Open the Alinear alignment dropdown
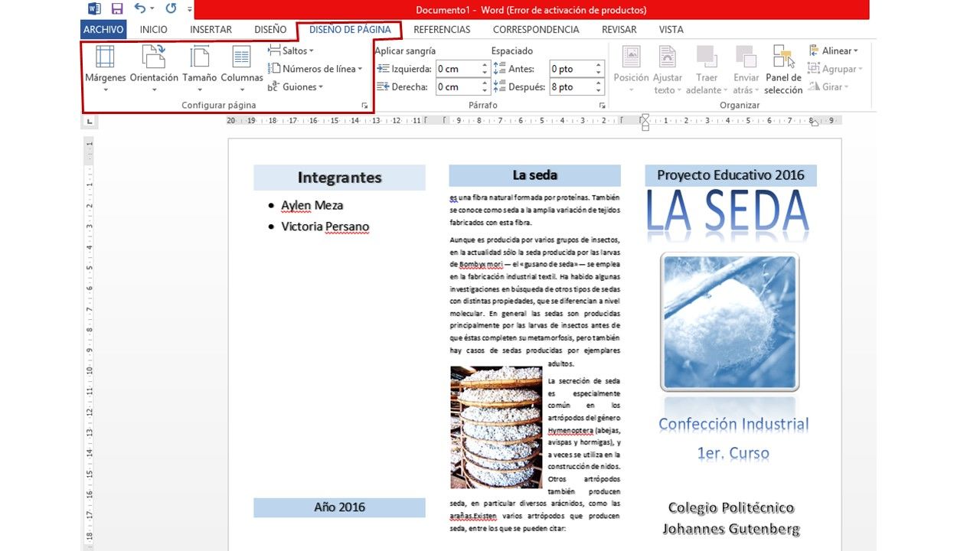980x551 pixels. 833,51
